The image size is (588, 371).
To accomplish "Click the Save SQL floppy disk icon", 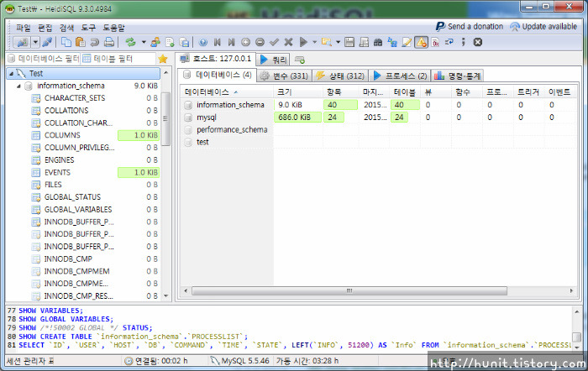I will pos(349,42).
